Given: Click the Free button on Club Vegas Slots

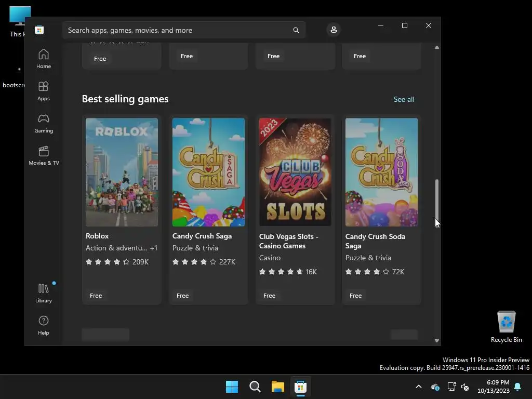Looking at the screenshot, I should (270, 296).
